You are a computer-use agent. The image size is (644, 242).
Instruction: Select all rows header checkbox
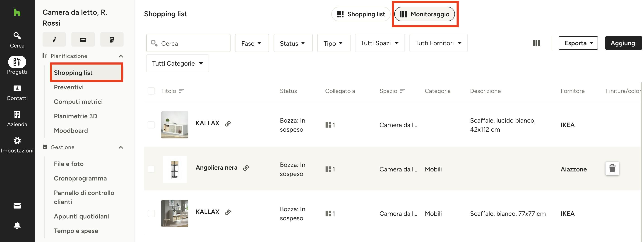(151, 91)
